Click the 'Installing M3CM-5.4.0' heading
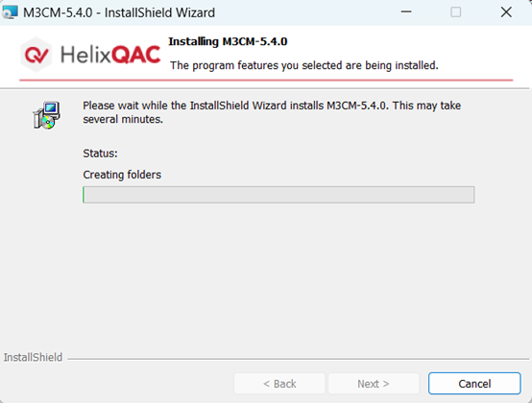The image size is (532, 403). [228, 41]
